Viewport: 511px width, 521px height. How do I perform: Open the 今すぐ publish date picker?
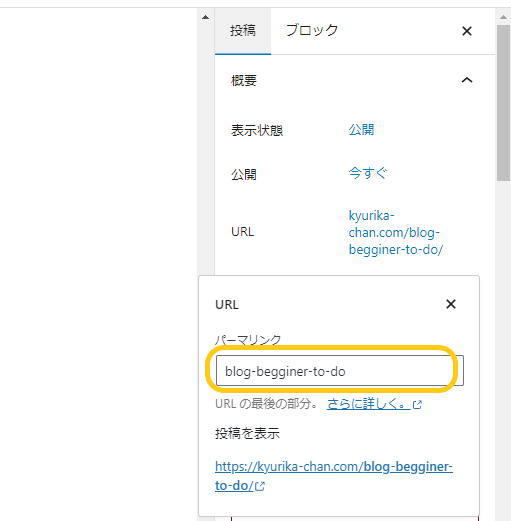tap(368, 173)
